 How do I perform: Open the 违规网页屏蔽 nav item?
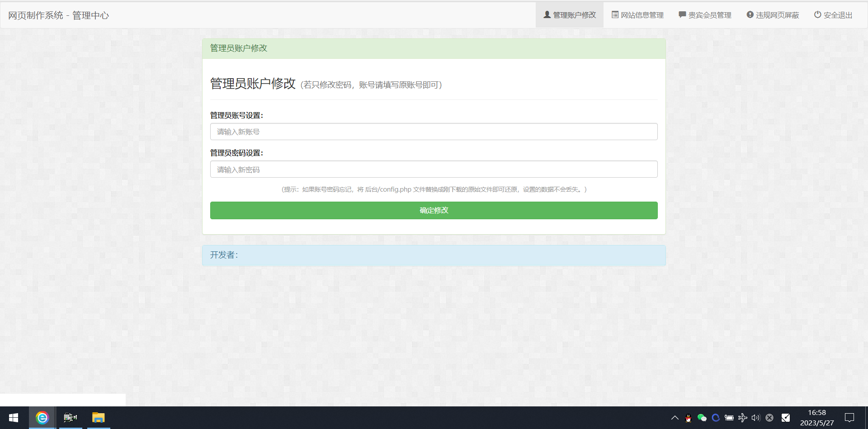coord(773,15)
